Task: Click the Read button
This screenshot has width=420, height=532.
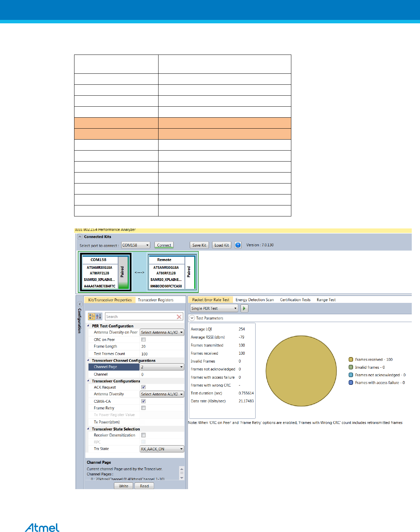Action: (144, 486)
